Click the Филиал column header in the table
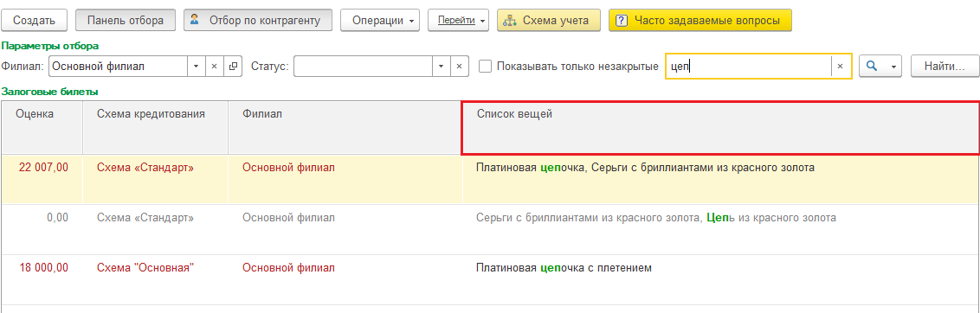 click(345, 127)
